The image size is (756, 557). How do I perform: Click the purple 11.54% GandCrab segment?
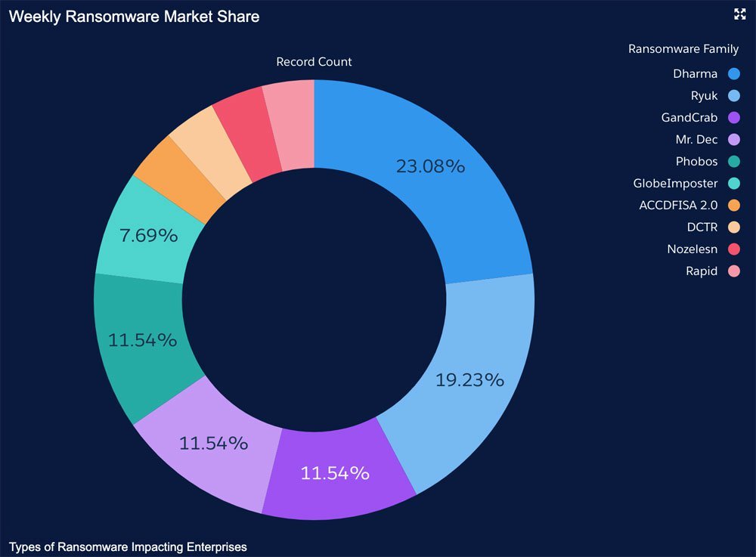coord(335,474)
